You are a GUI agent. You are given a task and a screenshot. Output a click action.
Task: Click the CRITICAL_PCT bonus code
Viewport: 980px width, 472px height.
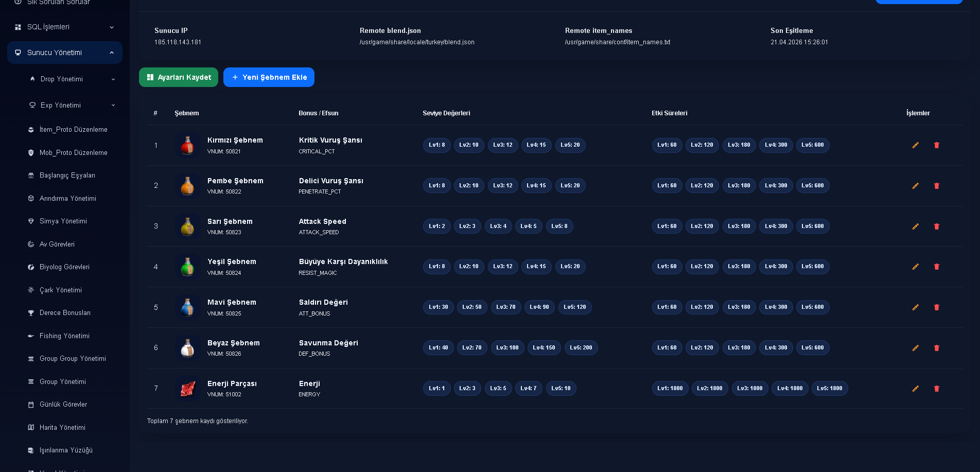tap(317, 152)
